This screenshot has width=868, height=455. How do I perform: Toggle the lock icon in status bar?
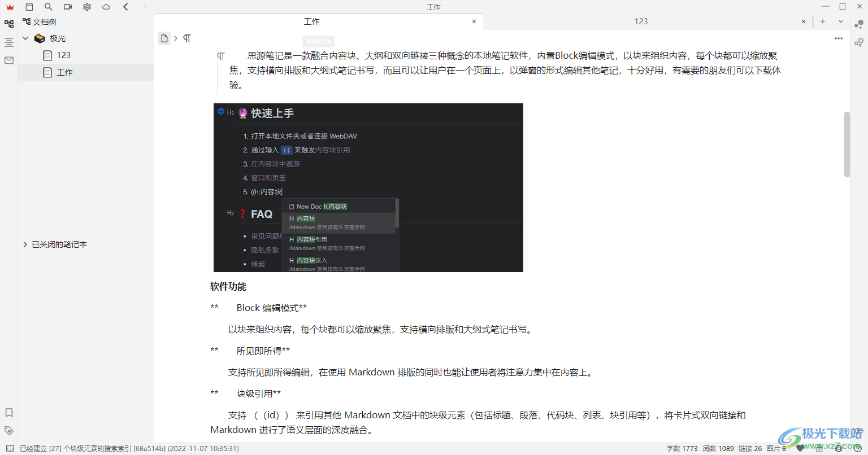(x=819, y=448)
